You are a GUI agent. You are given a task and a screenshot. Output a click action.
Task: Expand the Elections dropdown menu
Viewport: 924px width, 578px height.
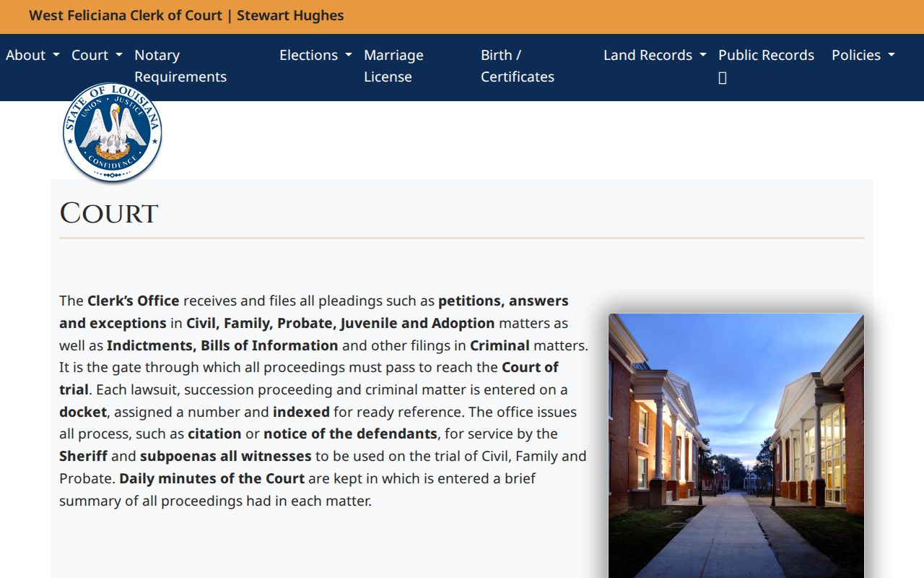point(315,55)
